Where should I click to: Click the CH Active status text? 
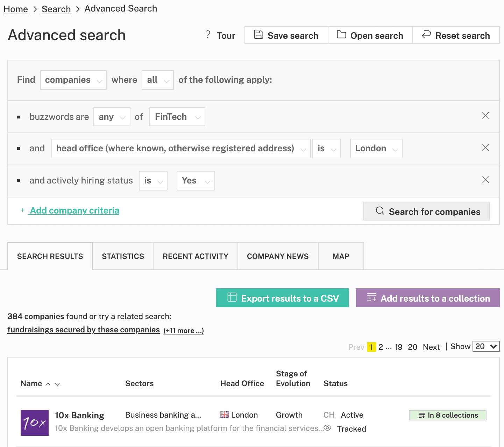(x=343, y=415)
